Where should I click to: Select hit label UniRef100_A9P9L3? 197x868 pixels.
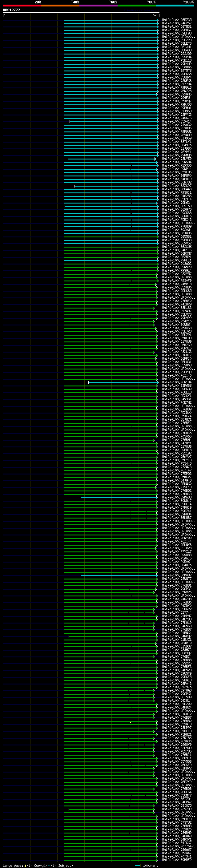177,88
